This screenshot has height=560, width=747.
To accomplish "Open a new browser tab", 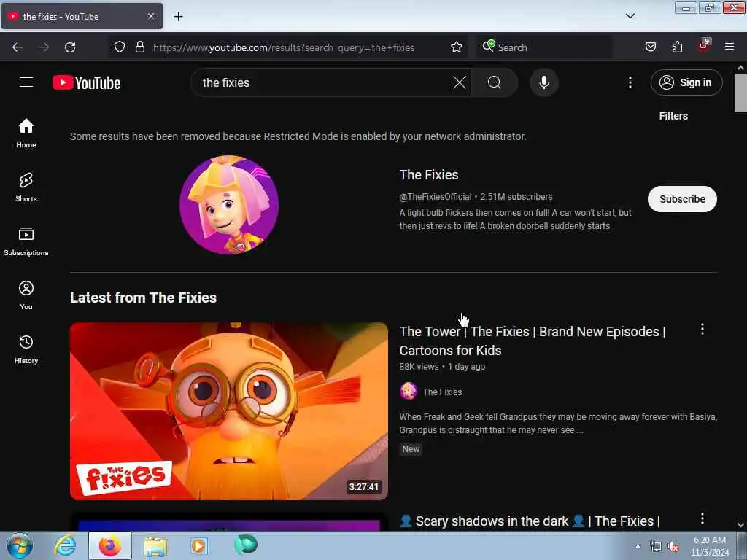I will point(178,17).
